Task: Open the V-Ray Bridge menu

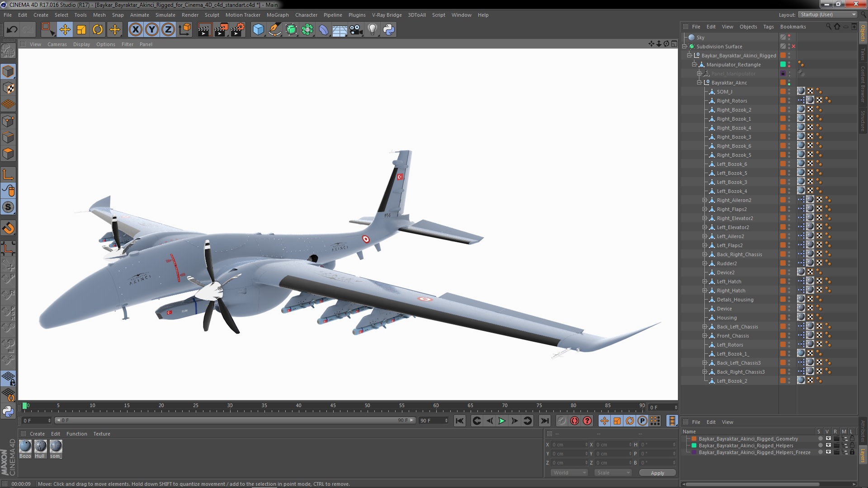Action: [387, 15]
